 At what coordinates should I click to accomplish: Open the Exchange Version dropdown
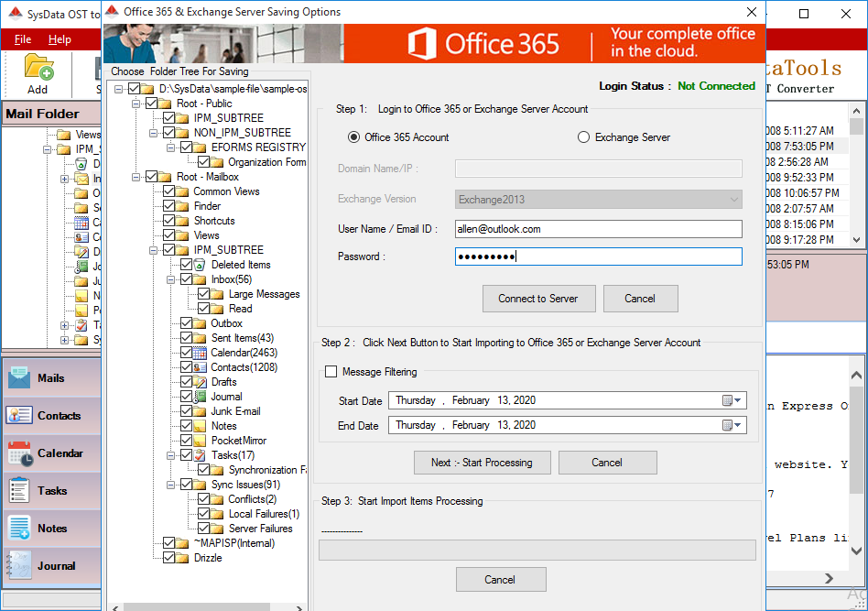point(599,200)
